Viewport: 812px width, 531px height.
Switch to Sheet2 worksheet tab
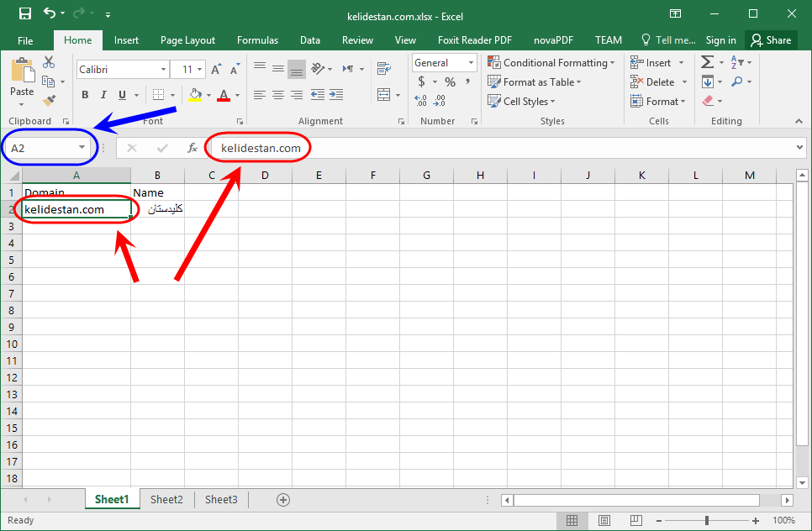click(166, 499)
